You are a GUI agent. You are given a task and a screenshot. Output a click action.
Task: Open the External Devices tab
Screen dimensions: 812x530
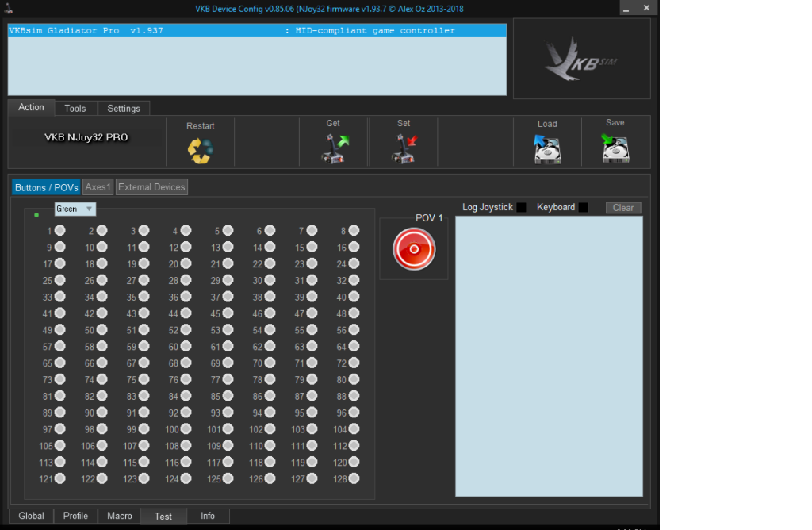151,187
